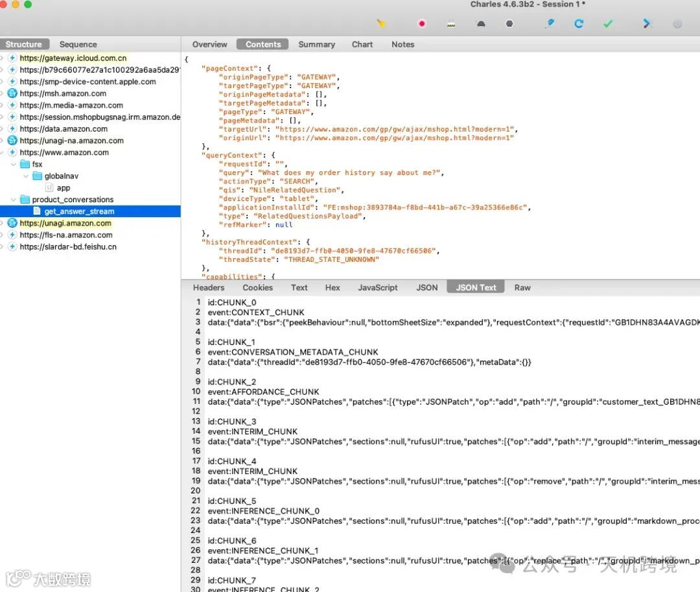Click the blue Repeat request icon
This screenshot has width=700, height=592.
pos(579,24)
